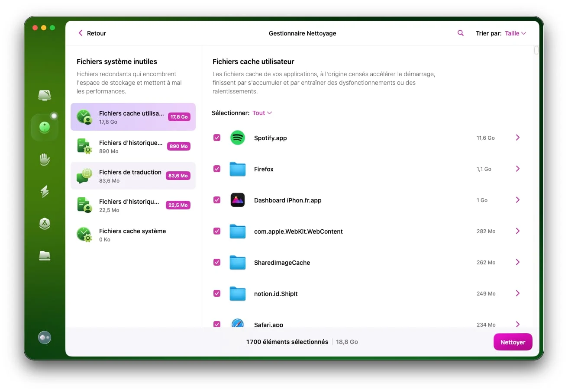Open the Protection hand icon in sidebar
Screen dimensions: 568x392
point(45,159)
